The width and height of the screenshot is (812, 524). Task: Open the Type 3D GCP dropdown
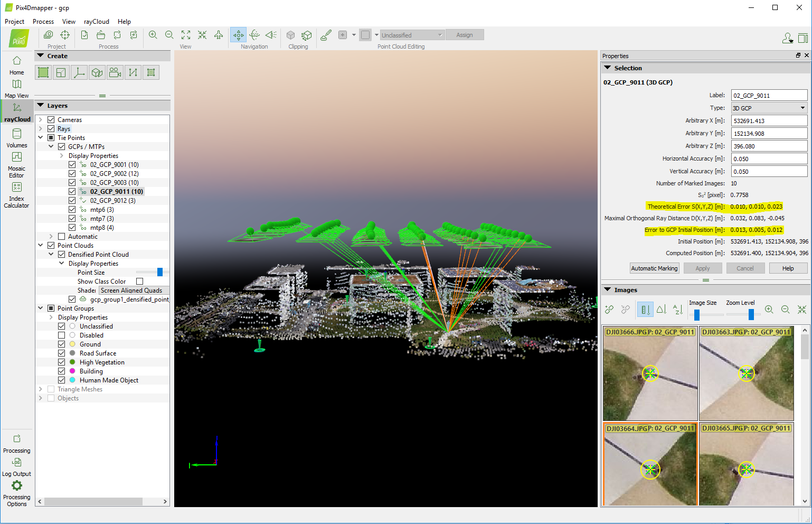[769, 108]
